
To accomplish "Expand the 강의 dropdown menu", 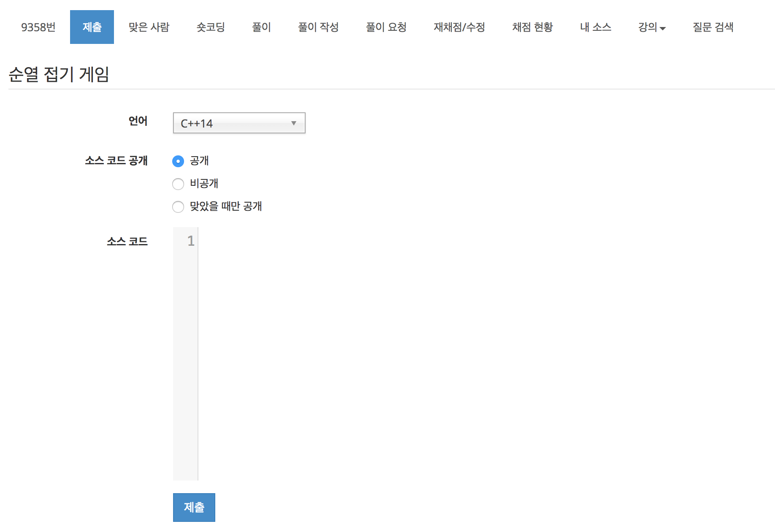I will click(x=652, y=27).
